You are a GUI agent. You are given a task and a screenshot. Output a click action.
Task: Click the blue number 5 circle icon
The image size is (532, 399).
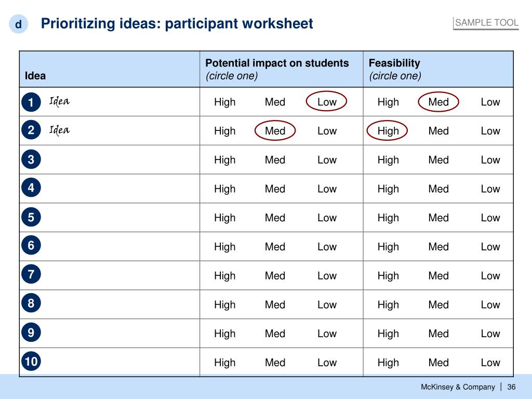31,217
